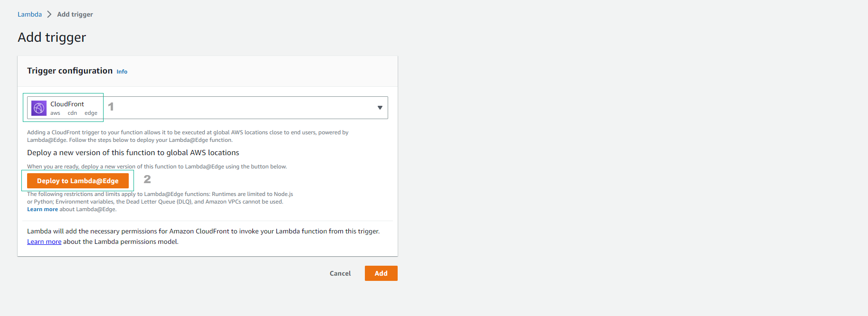Click the cdn tag under CloudFront
Image resolution: width=868 pixels, height=316 pixels.
coord(72,113)
